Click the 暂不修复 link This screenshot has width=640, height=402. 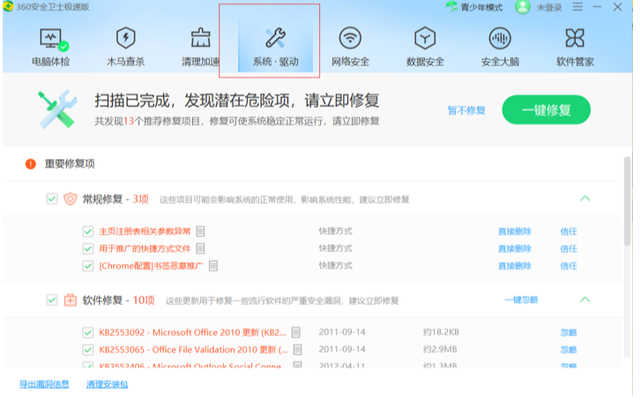(x=467, y=111)
